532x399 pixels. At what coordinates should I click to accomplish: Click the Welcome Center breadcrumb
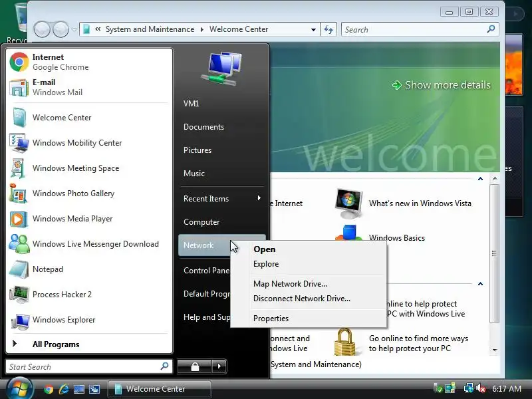239,29
